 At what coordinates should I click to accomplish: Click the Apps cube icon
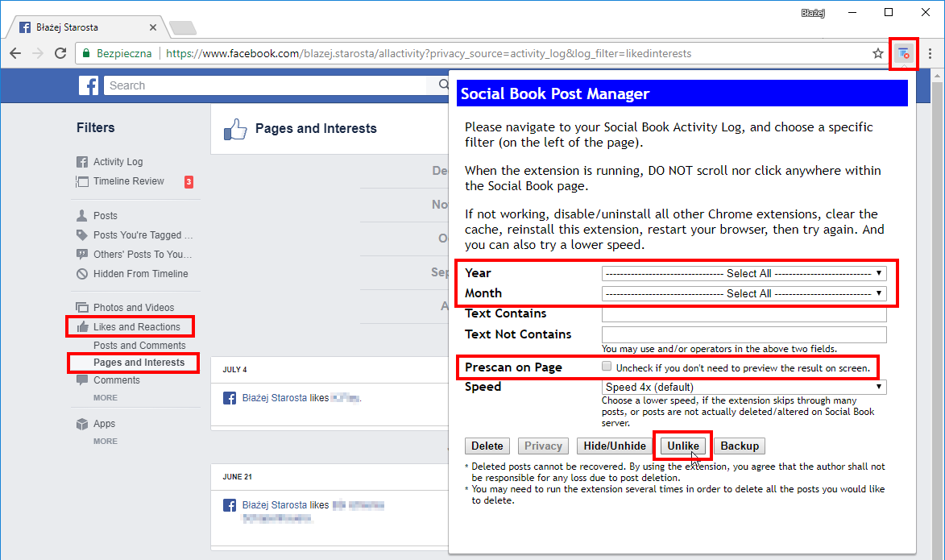pyautogui.click(x=82, y=424)
